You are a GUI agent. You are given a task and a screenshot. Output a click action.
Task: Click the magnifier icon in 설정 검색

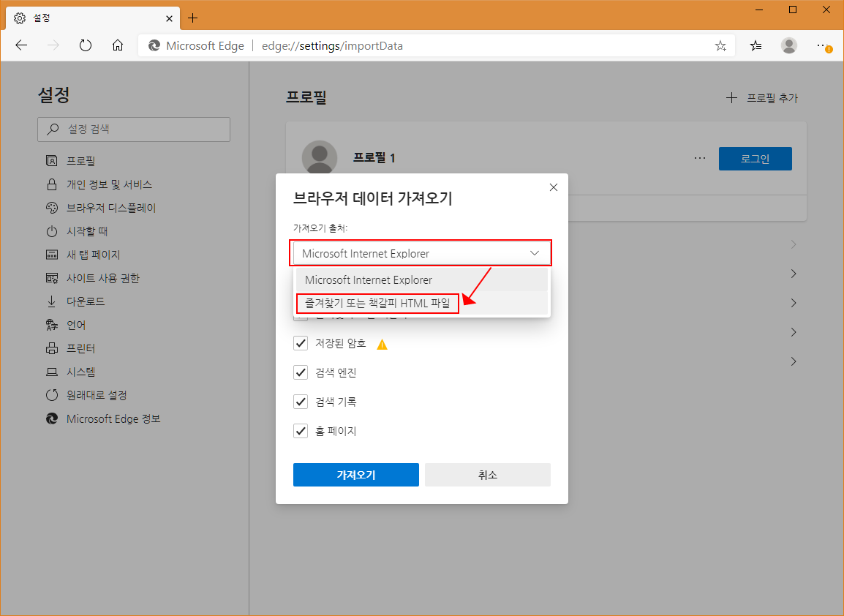53,129
